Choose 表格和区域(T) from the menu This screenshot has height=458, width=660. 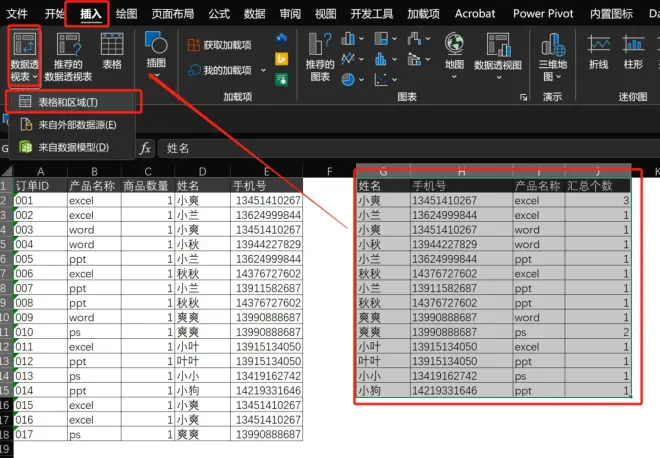[72, 102]
